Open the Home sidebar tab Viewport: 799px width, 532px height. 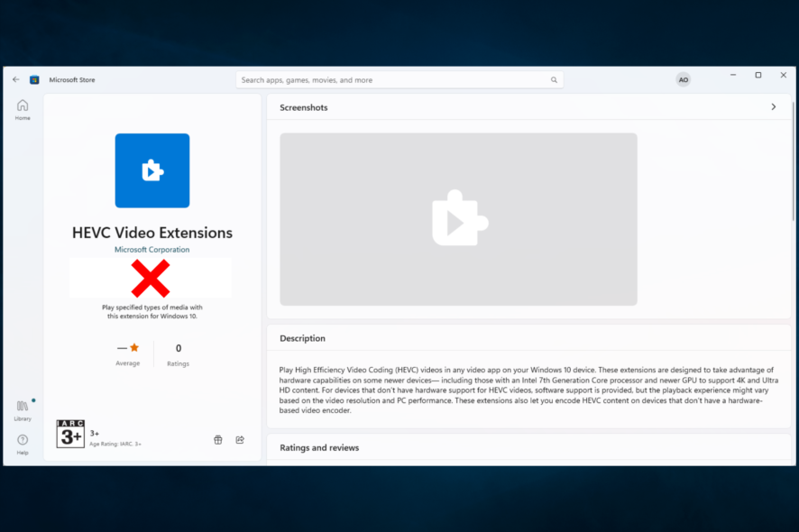click(x=23, y=110)
